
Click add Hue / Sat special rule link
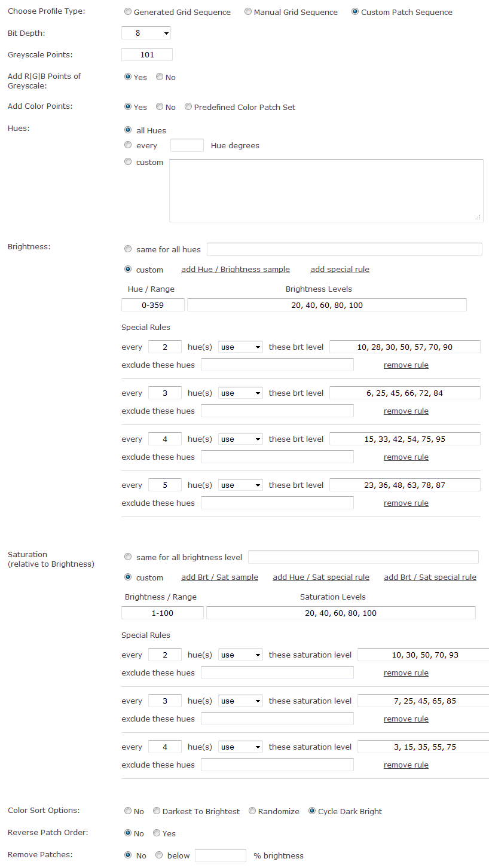[x=321, y=577]
